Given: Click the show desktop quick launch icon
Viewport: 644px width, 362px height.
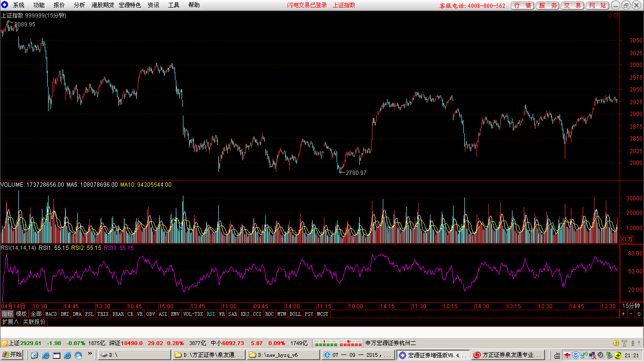Looking at the screenshot, I should [x=34, y=355].
